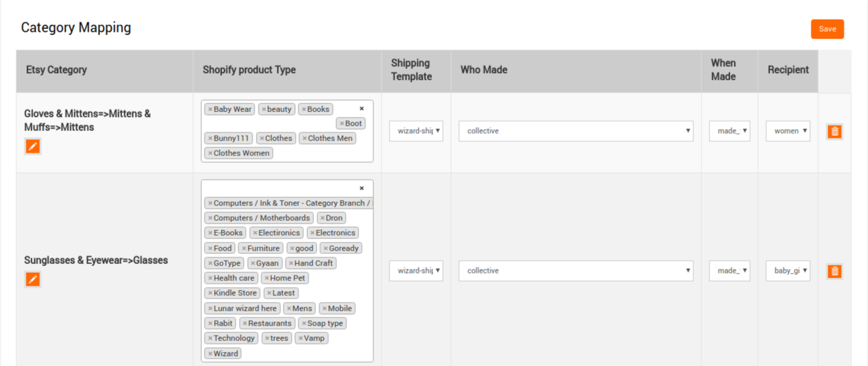Remove the Bunny111 tag

pos(210,138)
